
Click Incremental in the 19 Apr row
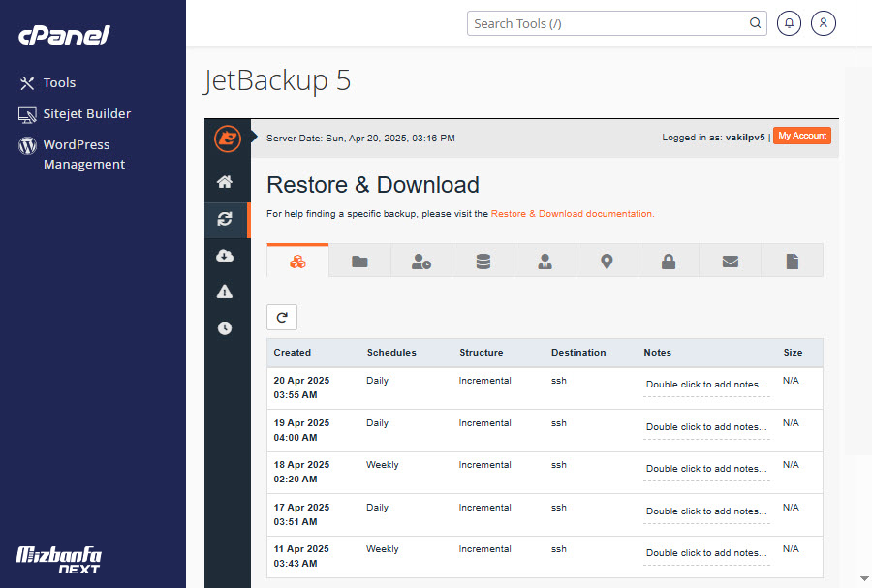[x=484, y=423]
